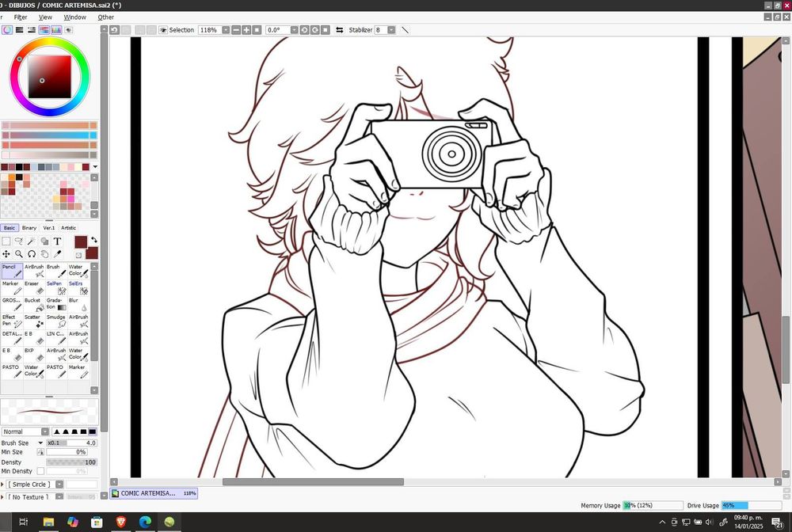Toggle straight line drawing mode

405,30
